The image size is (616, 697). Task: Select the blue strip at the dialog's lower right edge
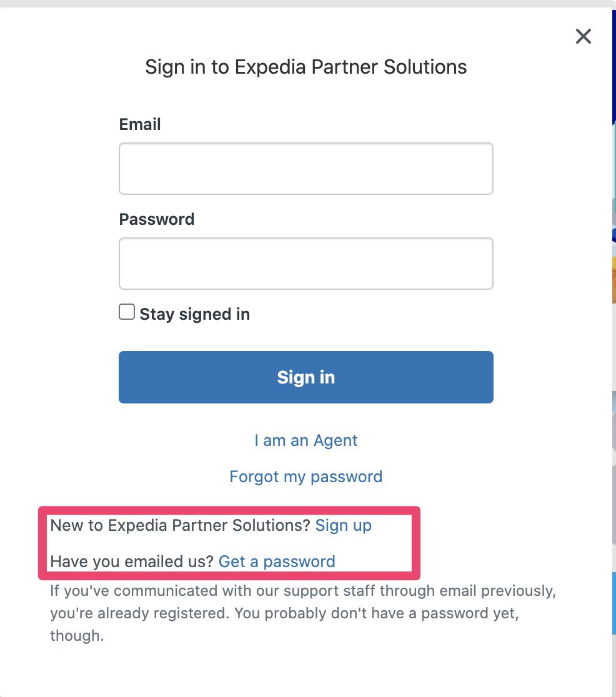click(x=614, y=603)
